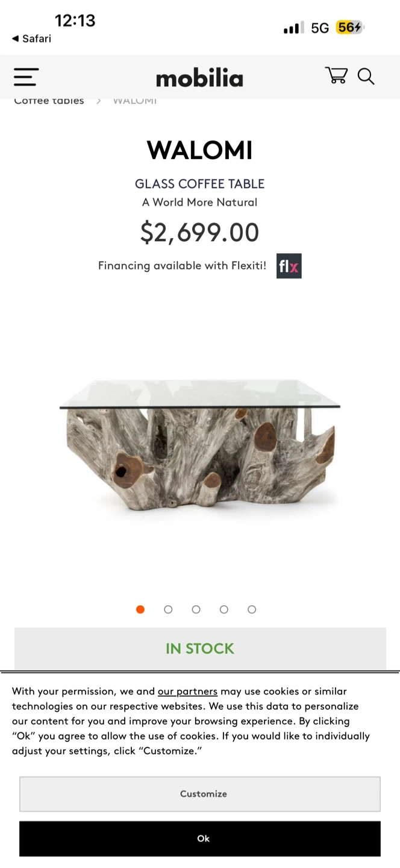Tap the battery indicator in status bar
Screen dimensions: 400x868
(x=349, y=28)
